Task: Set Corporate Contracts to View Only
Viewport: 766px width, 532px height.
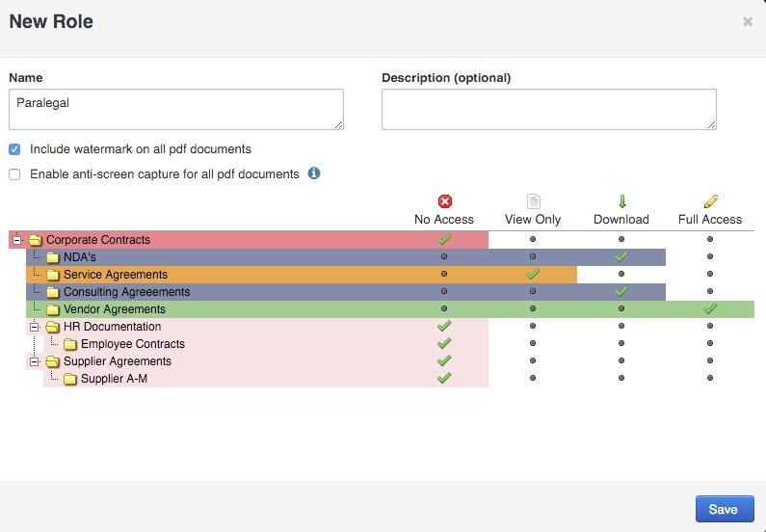Action: tap(533, 239)
